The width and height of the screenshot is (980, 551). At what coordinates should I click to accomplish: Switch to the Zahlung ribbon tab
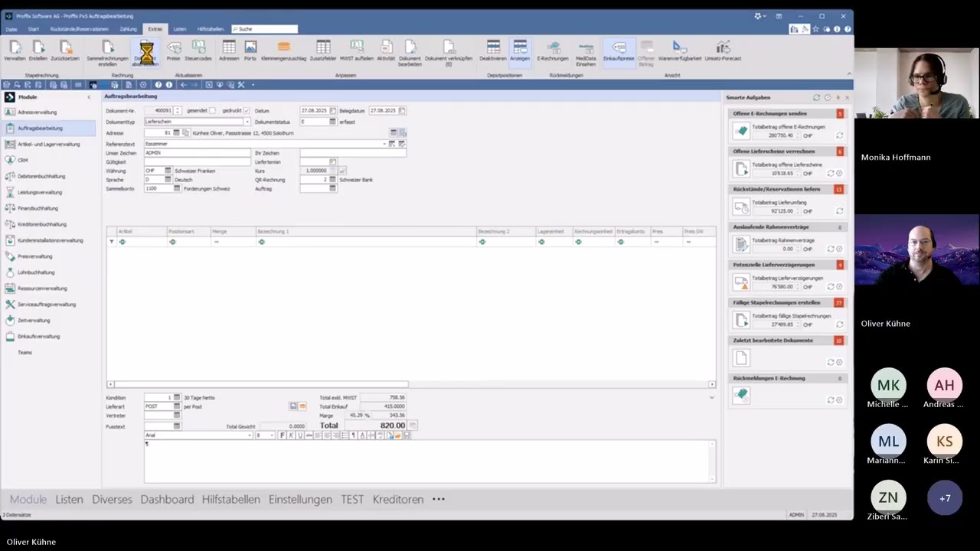coord(128,29)
